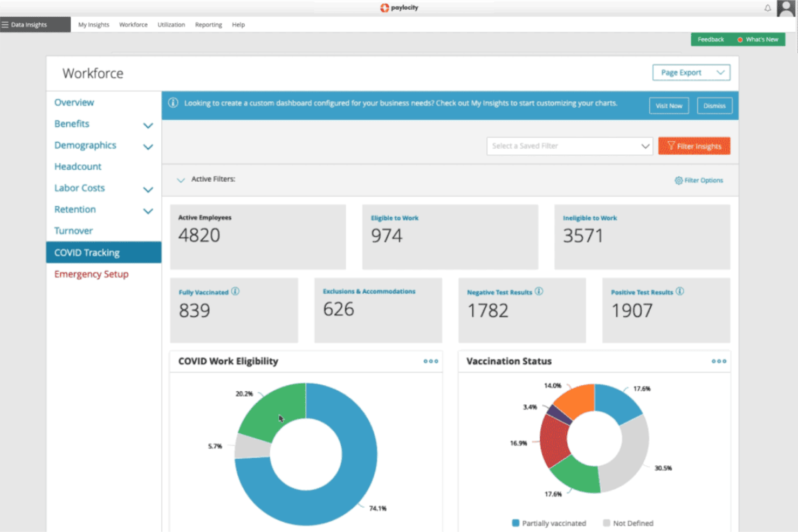Click the Visit Now button
This screenshot has height=532, width=798.
pyautogui.click(x=669, y=106)
